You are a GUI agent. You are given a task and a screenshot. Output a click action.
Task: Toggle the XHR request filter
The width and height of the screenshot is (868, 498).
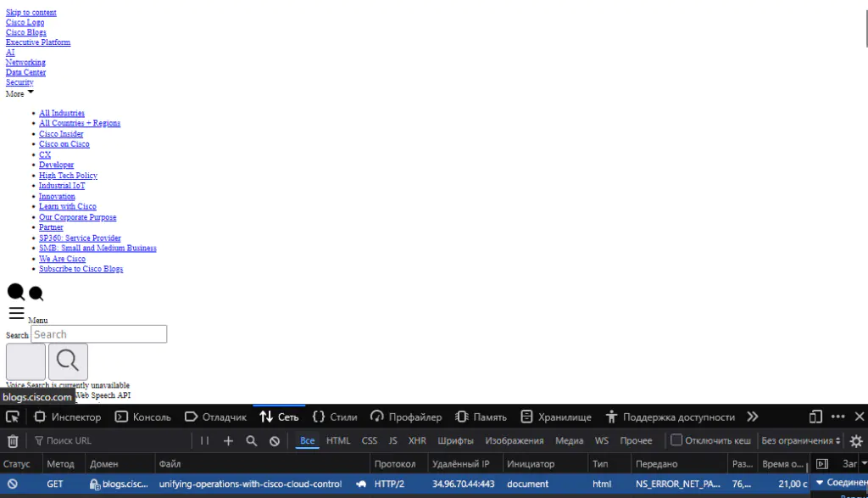(417, 441)
